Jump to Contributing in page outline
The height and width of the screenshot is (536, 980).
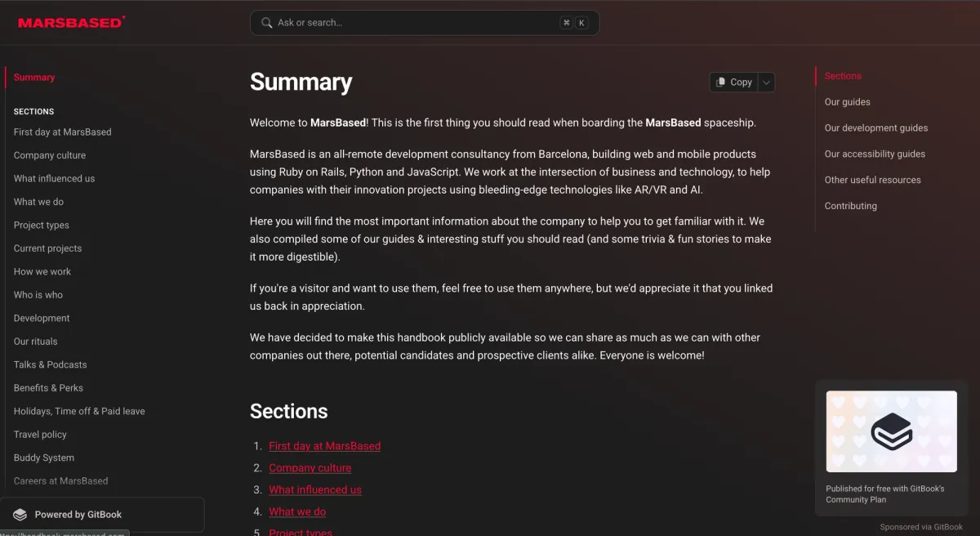coord(850,206)
